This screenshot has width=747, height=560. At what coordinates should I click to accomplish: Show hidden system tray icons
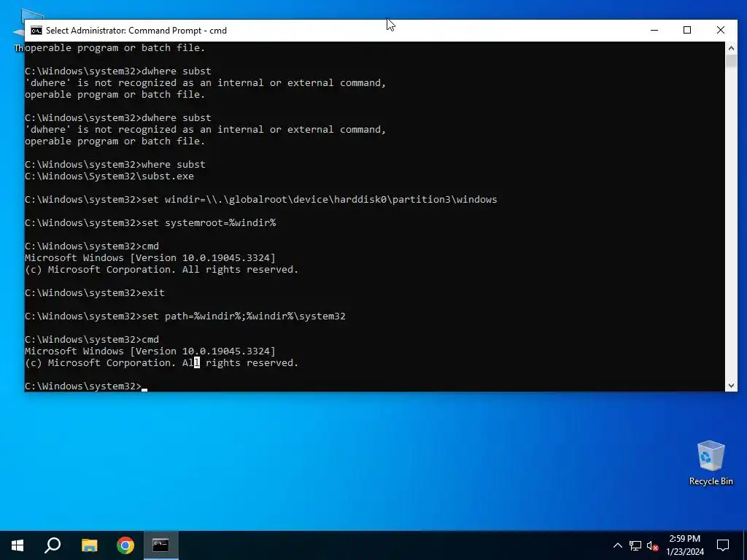(617, 545)
